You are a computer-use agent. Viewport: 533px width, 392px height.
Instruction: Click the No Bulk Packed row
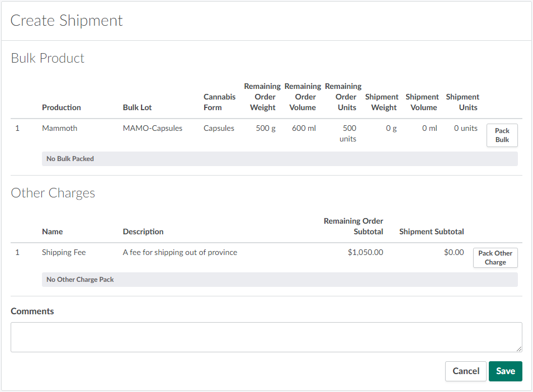coord(280,159)
